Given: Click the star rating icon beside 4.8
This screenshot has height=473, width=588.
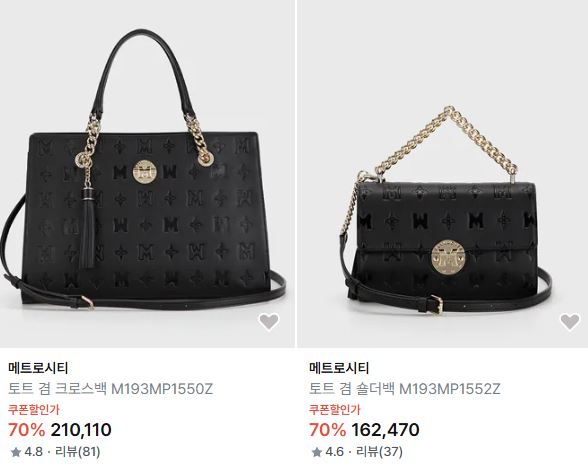Looking at the screenshot, I should (x=16, y=452).
